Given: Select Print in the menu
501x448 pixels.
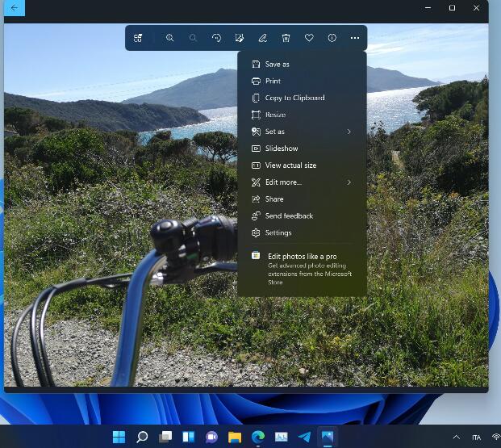Looking at the screenshot, I should [302, 81].
